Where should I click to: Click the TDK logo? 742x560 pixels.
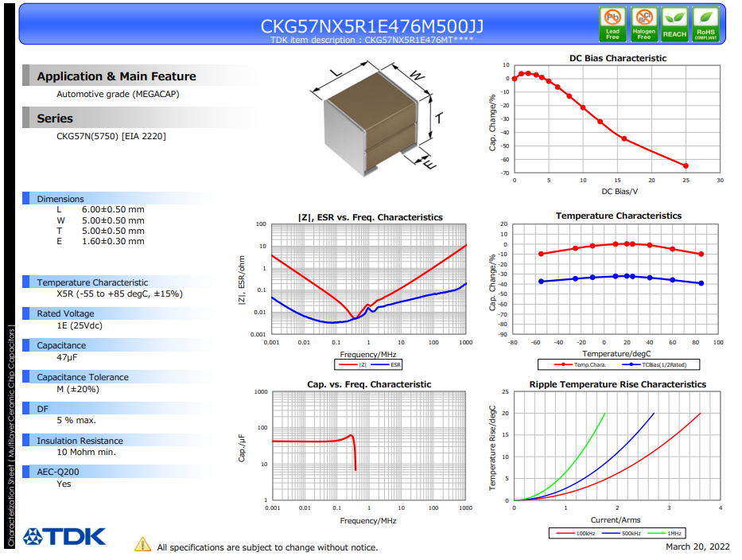pos(64,537)
